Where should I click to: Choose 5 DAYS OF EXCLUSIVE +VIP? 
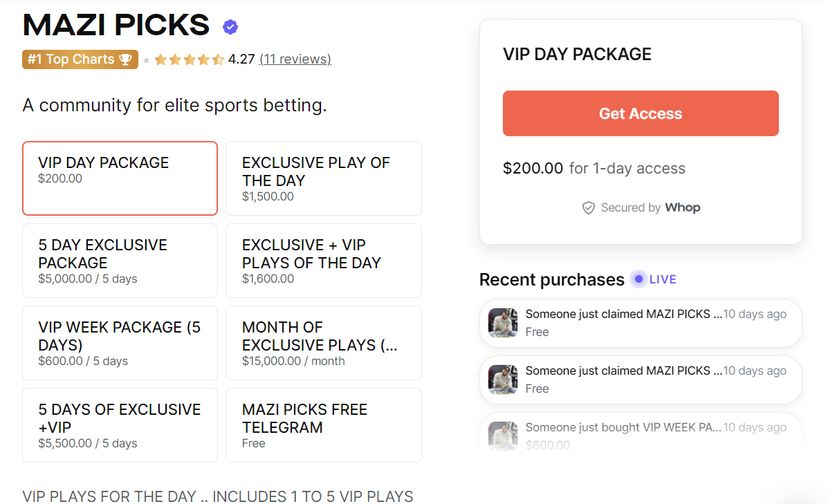(120, 425)
